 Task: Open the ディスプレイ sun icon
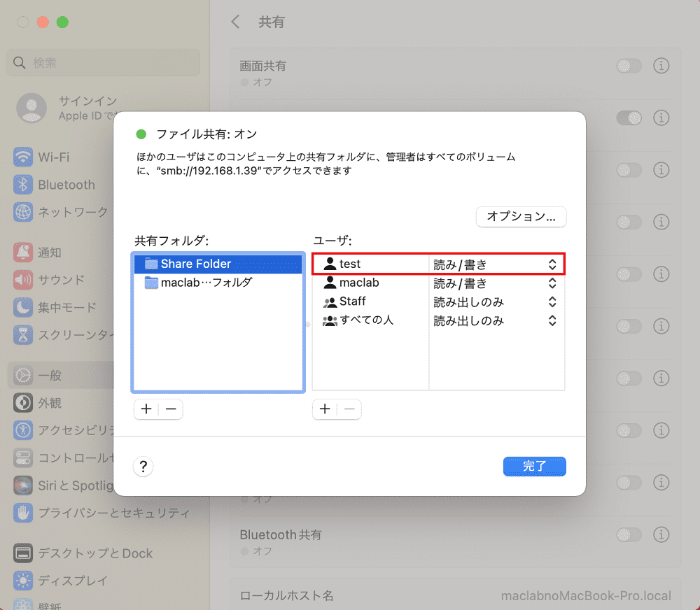click(23, 581)
